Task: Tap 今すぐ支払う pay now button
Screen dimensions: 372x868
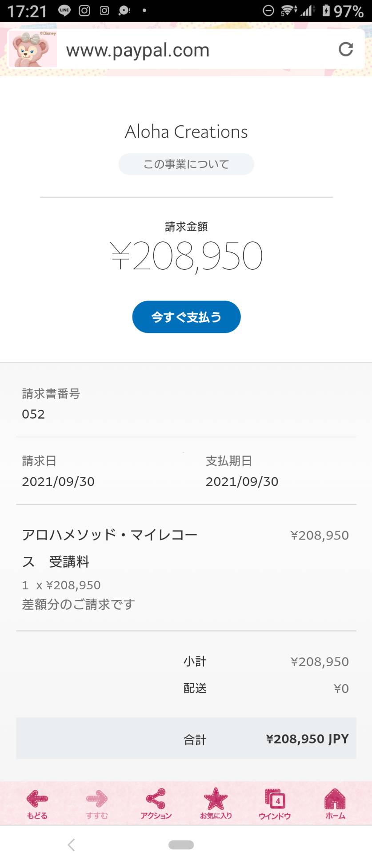Action: click(186, 317)
